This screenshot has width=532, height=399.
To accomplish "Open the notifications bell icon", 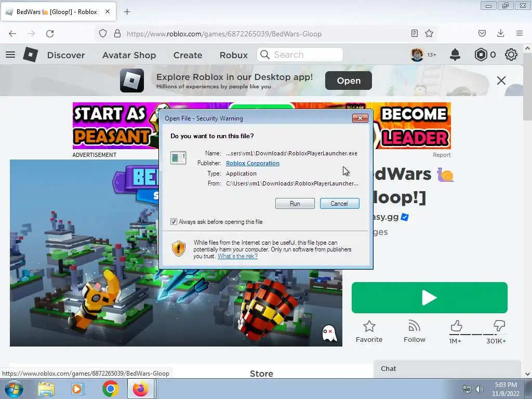I will (455, 55).
